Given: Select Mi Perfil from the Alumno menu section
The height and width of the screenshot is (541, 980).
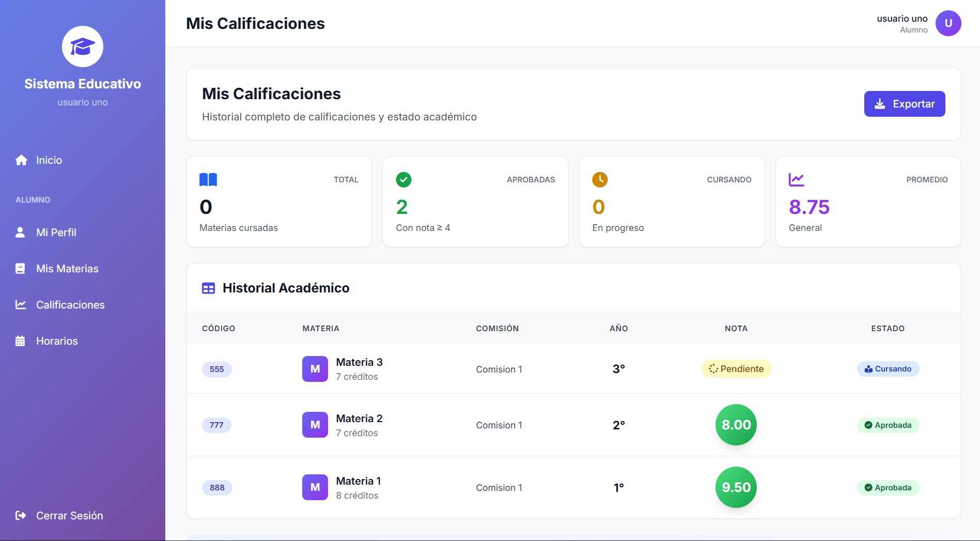Looking at the screenshot, I should point(55,233).
